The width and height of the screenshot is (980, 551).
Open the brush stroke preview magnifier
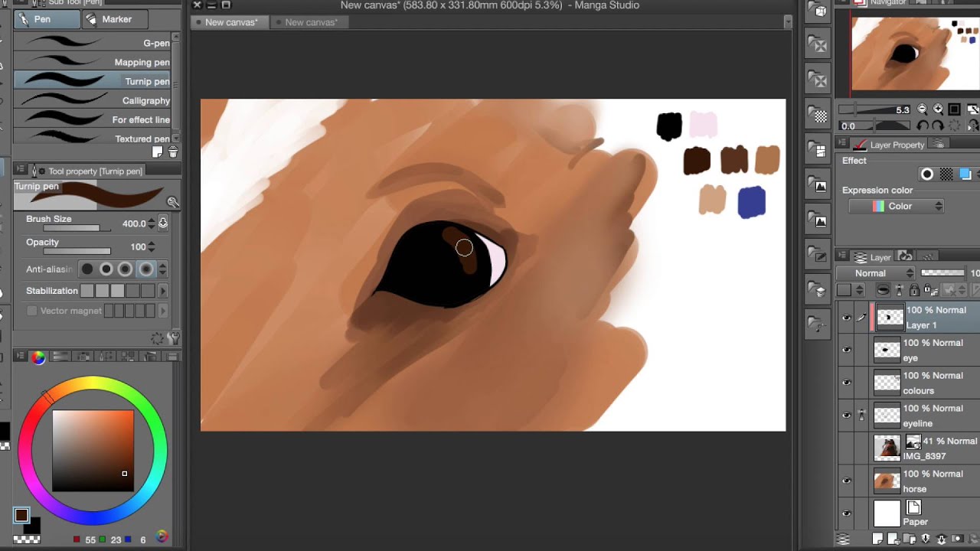coord(173,202)
